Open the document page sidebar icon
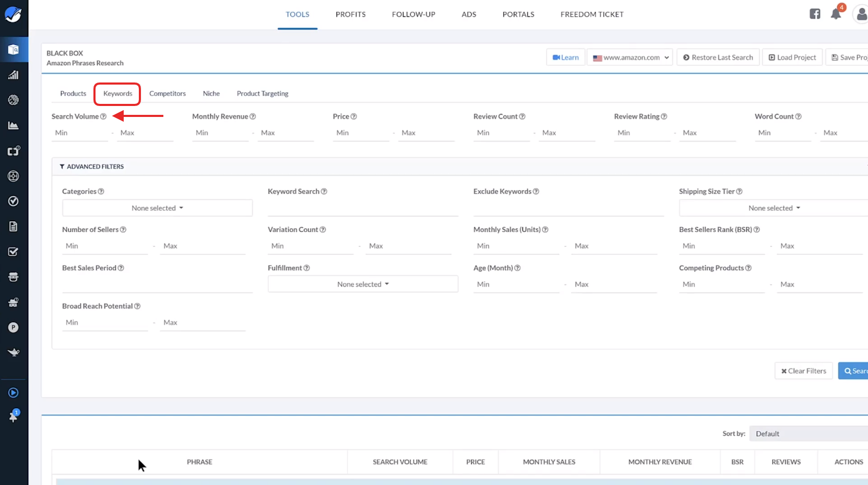 (14, 227)
